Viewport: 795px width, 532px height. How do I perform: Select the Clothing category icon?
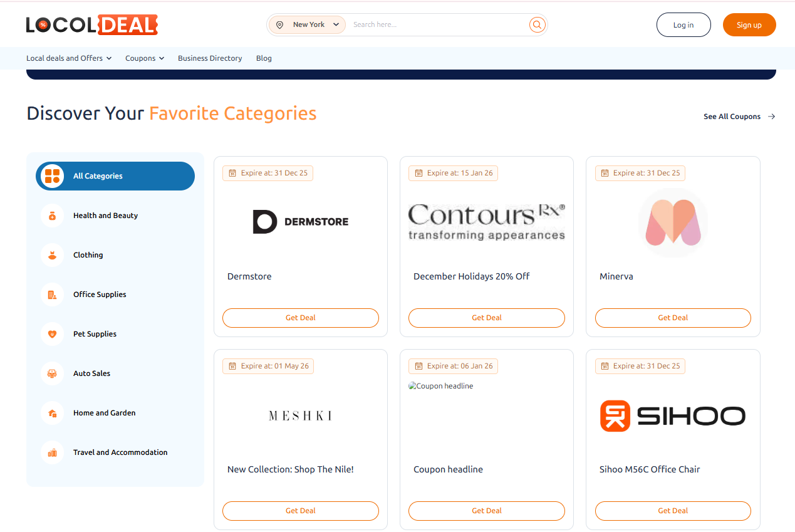[x=52, y=255]
